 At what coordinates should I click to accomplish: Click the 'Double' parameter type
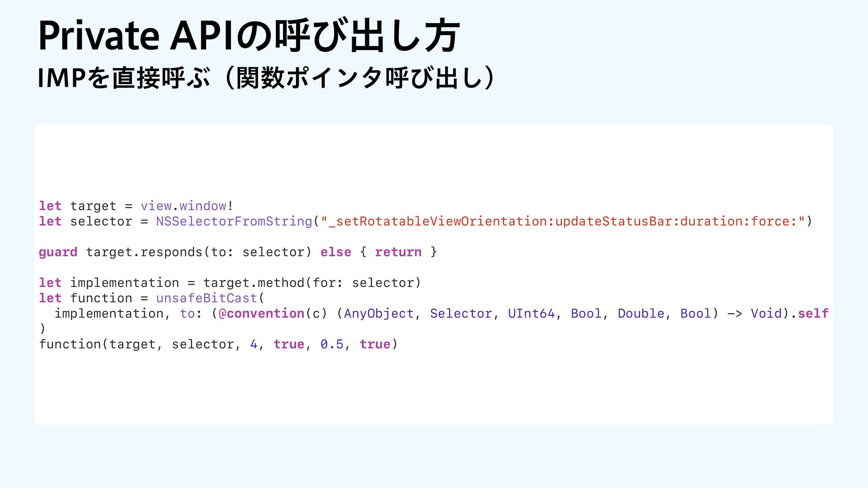pos(641,314)
